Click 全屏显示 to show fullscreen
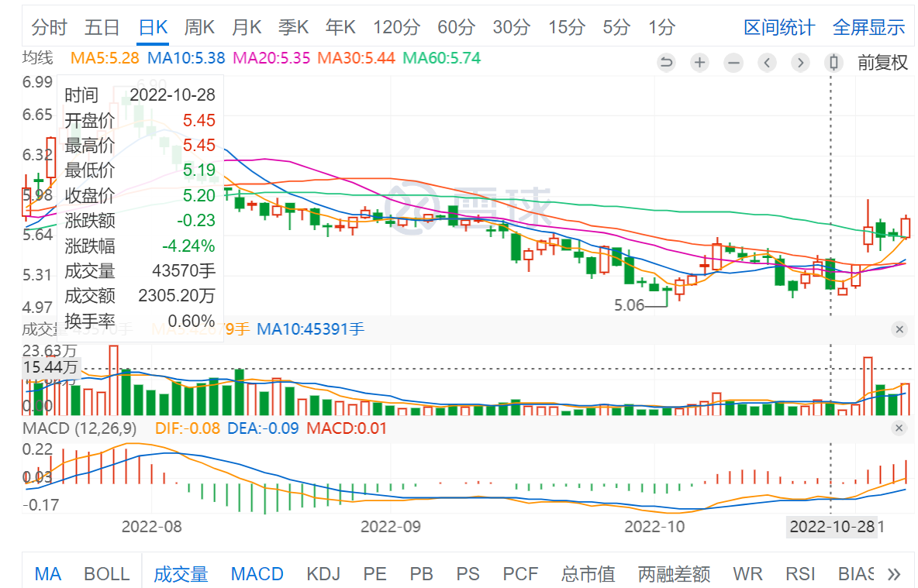The width and height of the screenshot is (918, 588). coord(868,28)
